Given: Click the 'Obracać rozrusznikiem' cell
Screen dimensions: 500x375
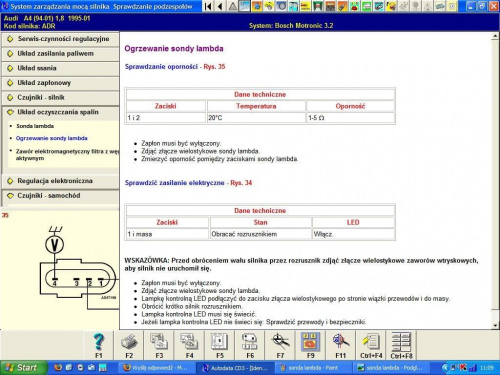Looking at the screenshot, I should pos(260,234).
